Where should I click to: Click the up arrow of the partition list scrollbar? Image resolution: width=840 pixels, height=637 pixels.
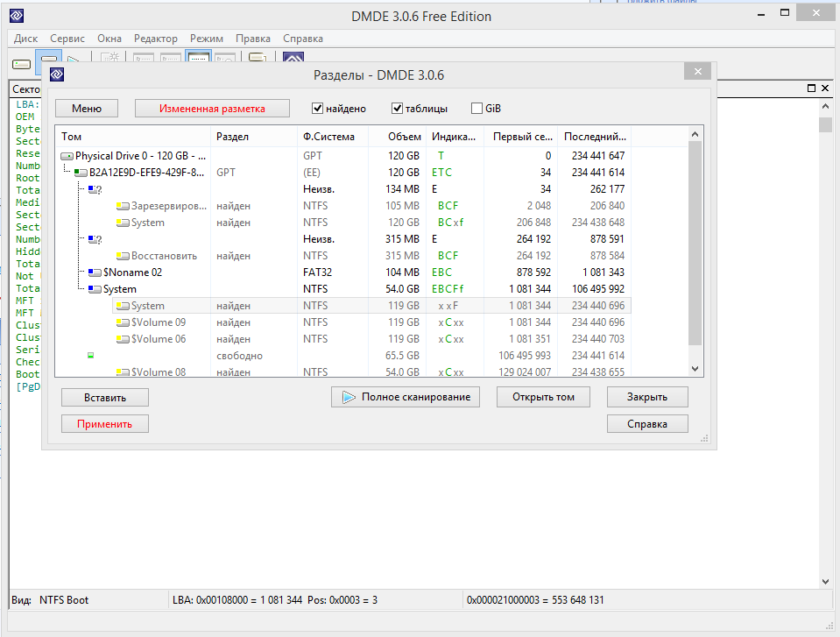(x=695, y=134)
